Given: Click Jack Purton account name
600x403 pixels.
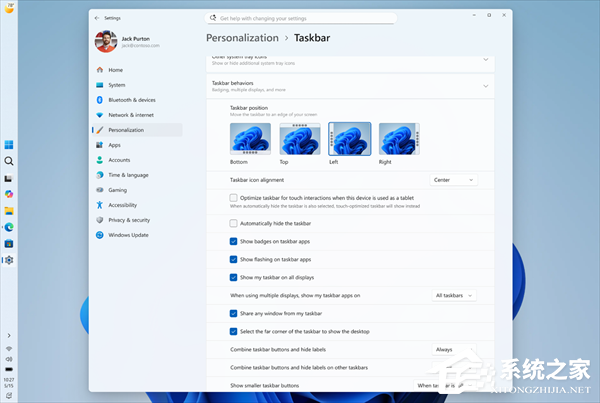Looking at the screenshot, I should point(135,39).
